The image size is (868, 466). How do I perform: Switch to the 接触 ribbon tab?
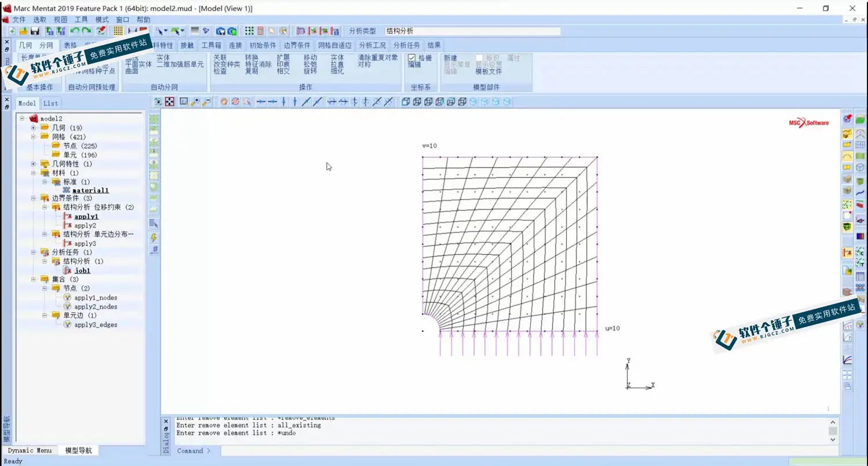click(187, 45)
